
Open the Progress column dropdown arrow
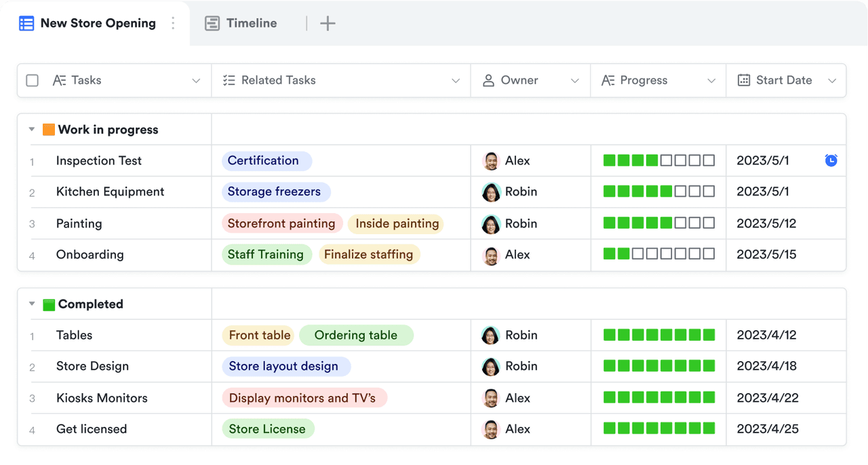[711, 81]
